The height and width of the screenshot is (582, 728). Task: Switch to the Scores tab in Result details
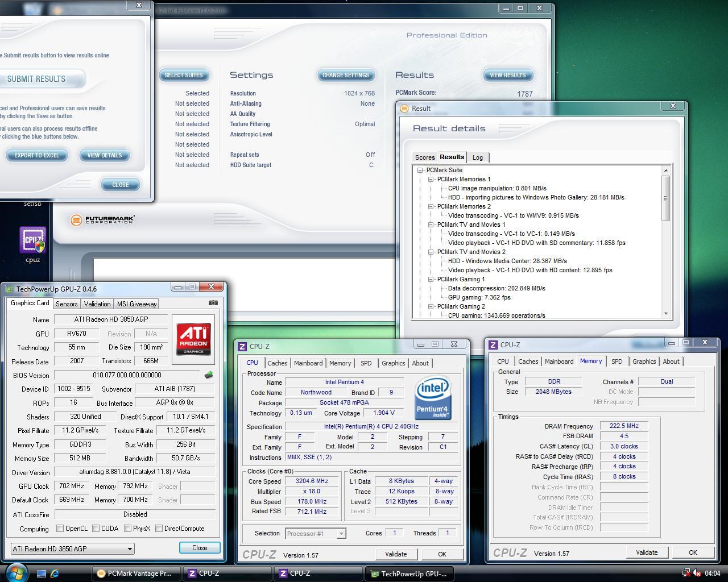click(425, 157)
